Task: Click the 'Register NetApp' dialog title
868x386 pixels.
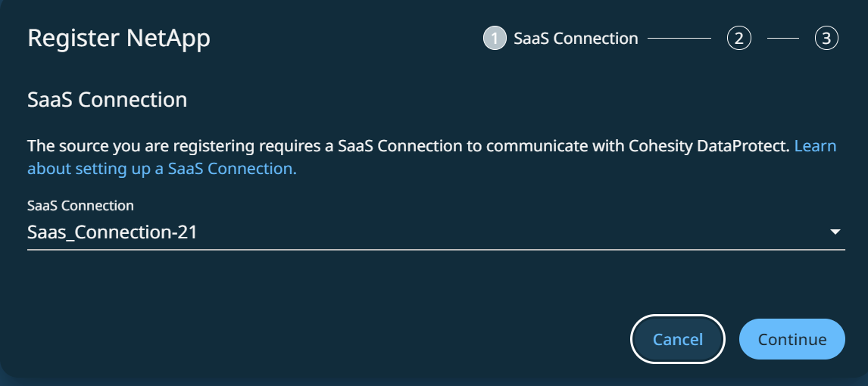Action: (x=119, y=38)
